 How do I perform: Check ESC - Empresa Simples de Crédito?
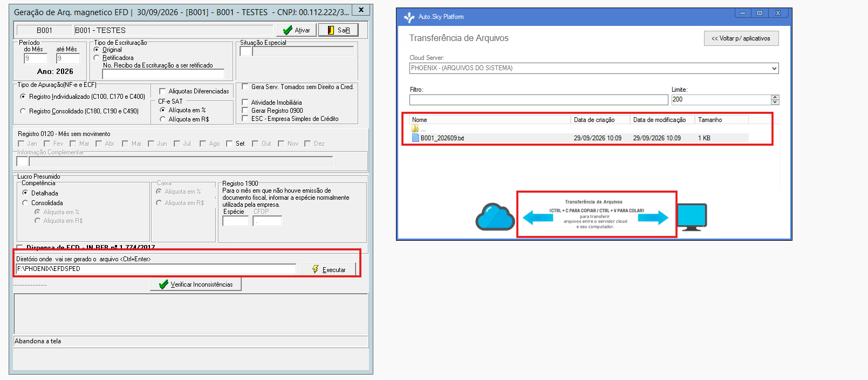(245, 118)
